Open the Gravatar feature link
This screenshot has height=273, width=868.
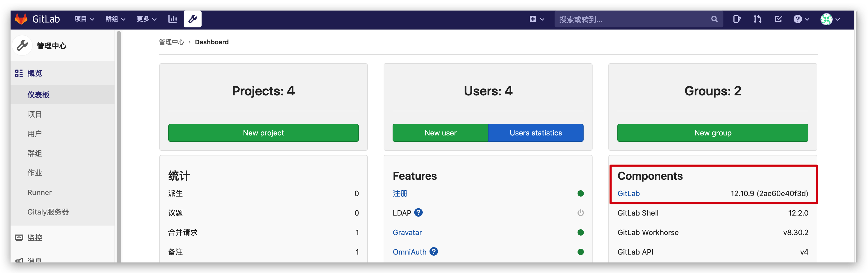(407, 233)
